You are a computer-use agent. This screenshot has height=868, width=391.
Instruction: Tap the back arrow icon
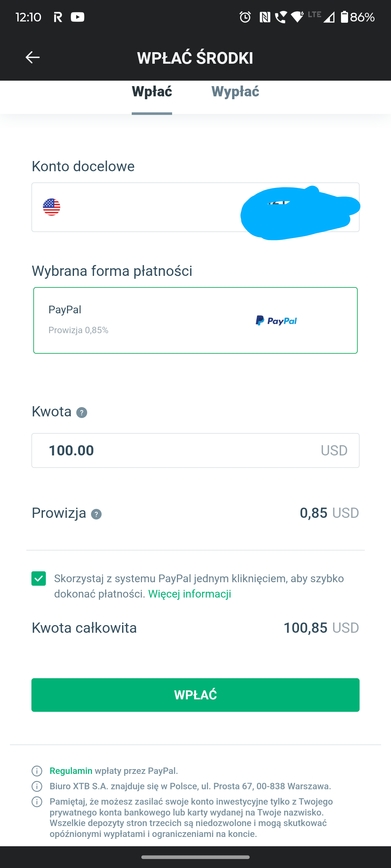pos(33,57)
